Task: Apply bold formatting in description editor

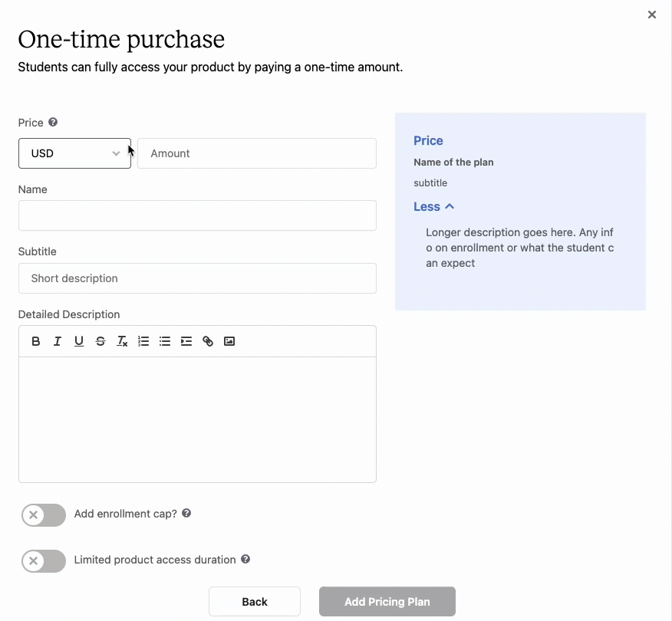Action: pyautogui.click(x=36, y=341)
